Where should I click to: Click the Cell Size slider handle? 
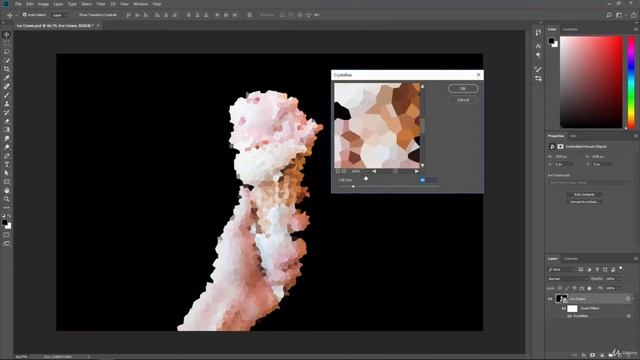click(x=353, y=187)
